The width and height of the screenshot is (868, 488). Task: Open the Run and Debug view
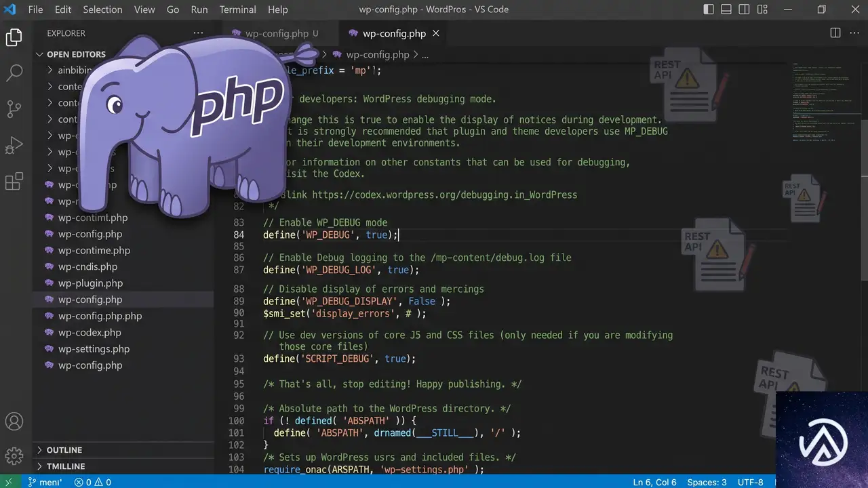pos(14,145)
